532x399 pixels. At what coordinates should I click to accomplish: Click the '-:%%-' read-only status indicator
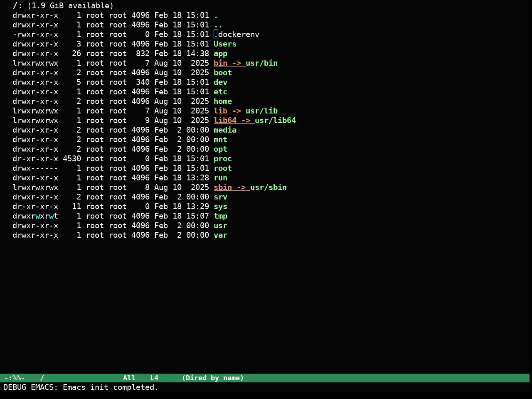[x=15, y=378]
